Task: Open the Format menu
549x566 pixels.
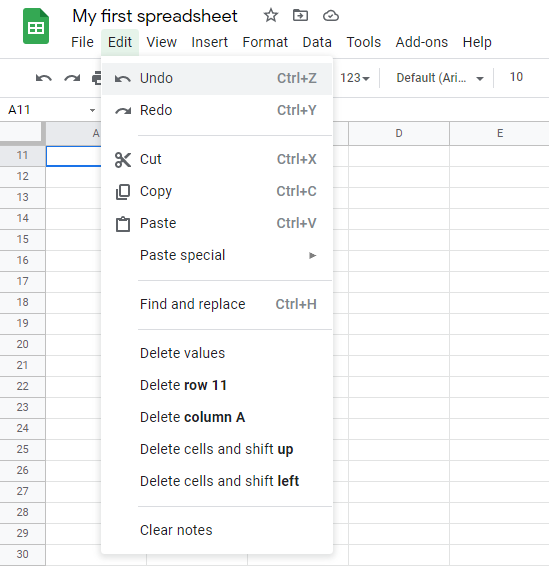Action: [265, 42]
